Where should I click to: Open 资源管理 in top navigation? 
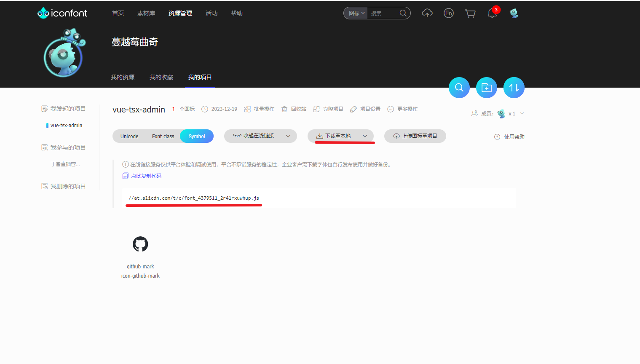[x=180, y=13]
